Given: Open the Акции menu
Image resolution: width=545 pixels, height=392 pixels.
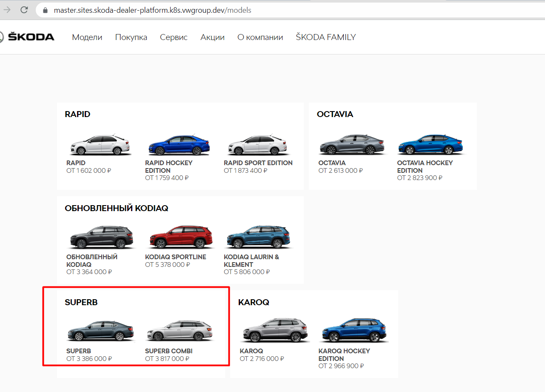Looking at the screenshot, I should click(x=212, y=37).
